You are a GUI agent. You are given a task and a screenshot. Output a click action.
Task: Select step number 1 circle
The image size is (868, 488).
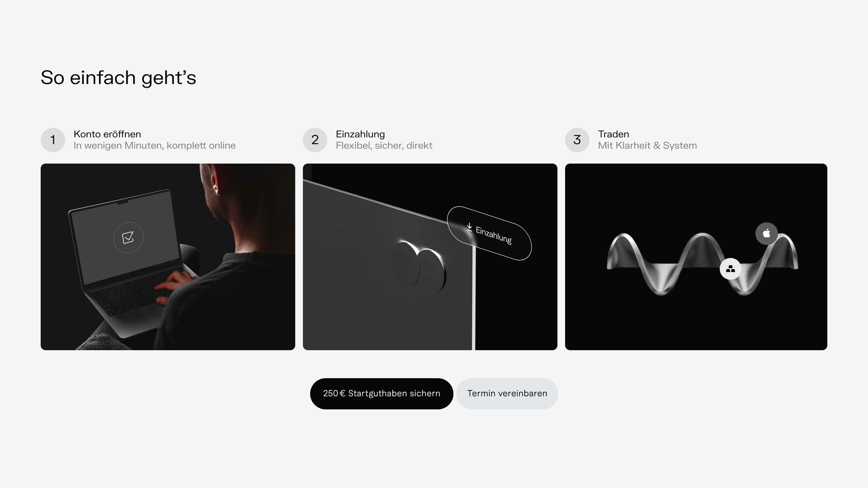pyautogui.click(x=53, y=140)
